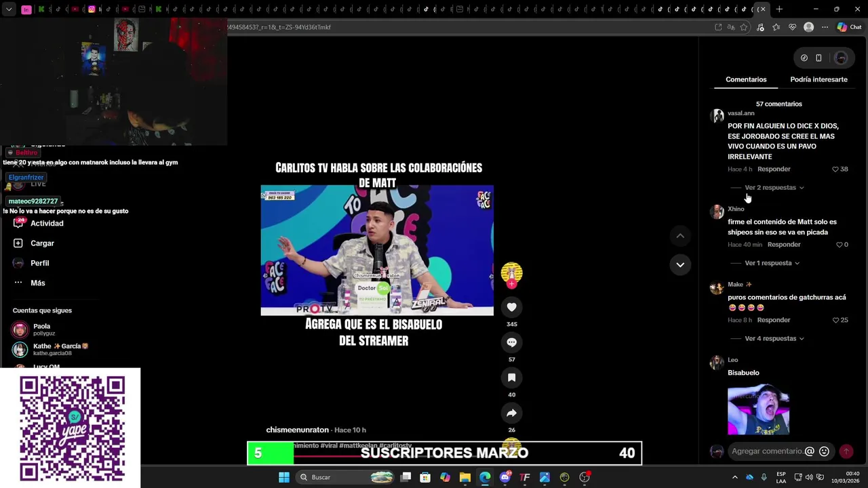Share the video with the arrow icon

click(x=511, y=413)
